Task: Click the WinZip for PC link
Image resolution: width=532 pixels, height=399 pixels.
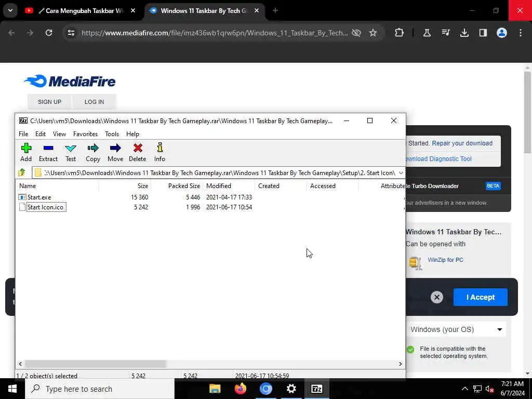Action: [445, 260]
